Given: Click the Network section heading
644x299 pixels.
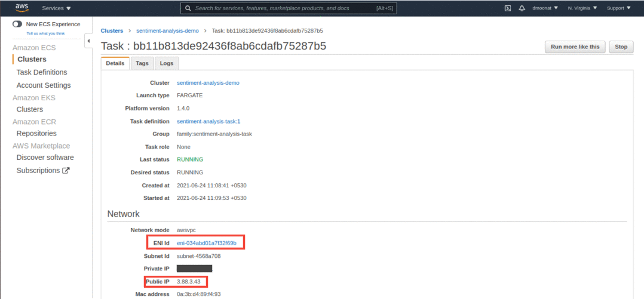Looking at the screenshot, I should click(x=123, y=214).
